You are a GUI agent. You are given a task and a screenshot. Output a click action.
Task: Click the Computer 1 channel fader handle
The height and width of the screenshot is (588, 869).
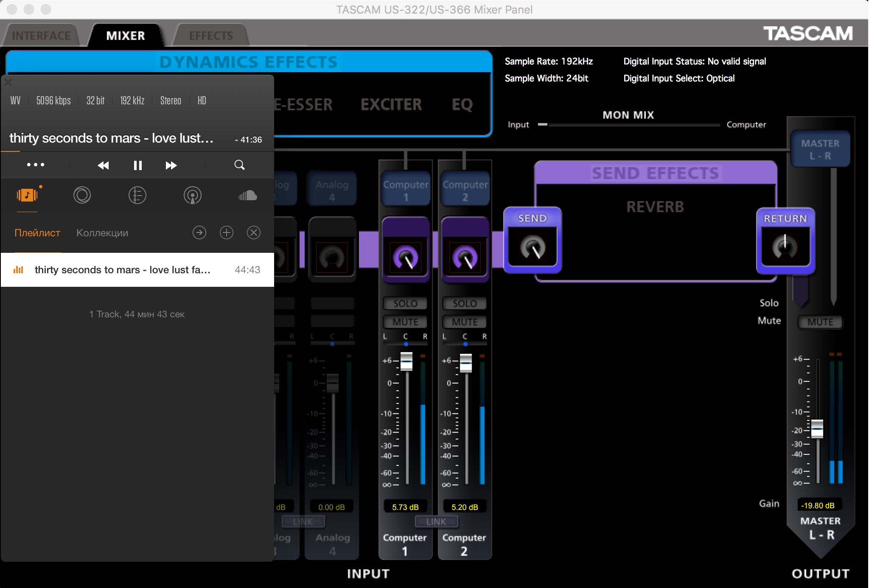(406, 361)
